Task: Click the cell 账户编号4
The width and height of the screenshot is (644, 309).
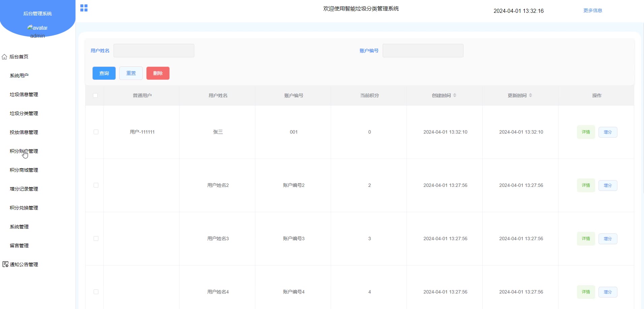Action: coord(294,292)
